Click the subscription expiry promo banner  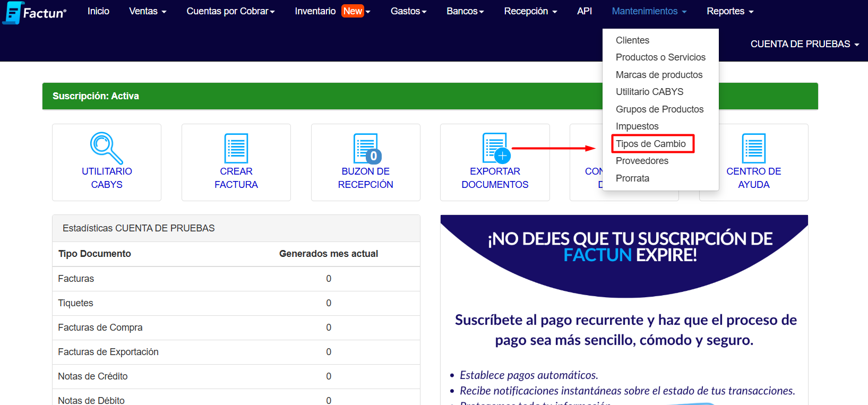[624, 310]
